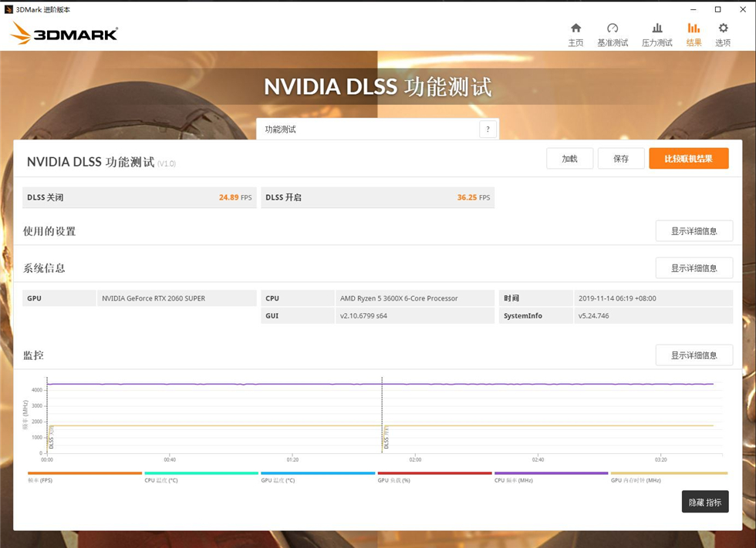Click the 隐藏 指标 button
Screen dimensions: 756x548
tap(705, 502)
